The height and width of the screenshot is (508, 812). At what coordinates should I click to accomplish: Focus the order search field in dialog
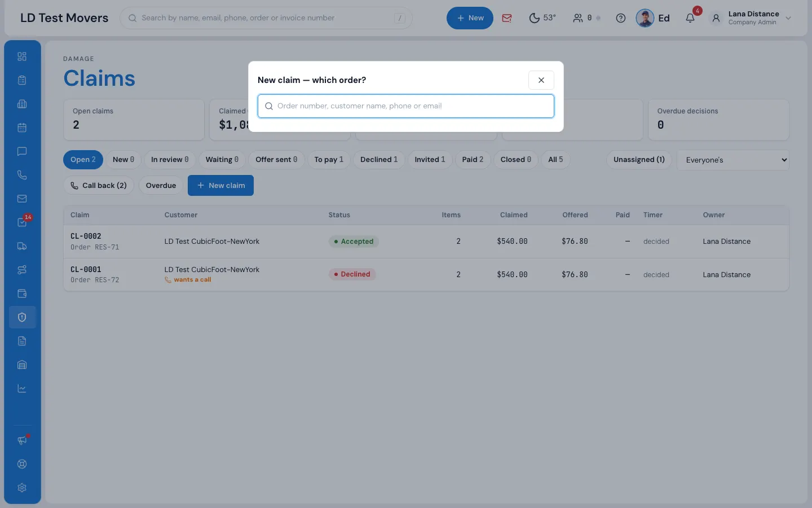[x=406, y=106]
